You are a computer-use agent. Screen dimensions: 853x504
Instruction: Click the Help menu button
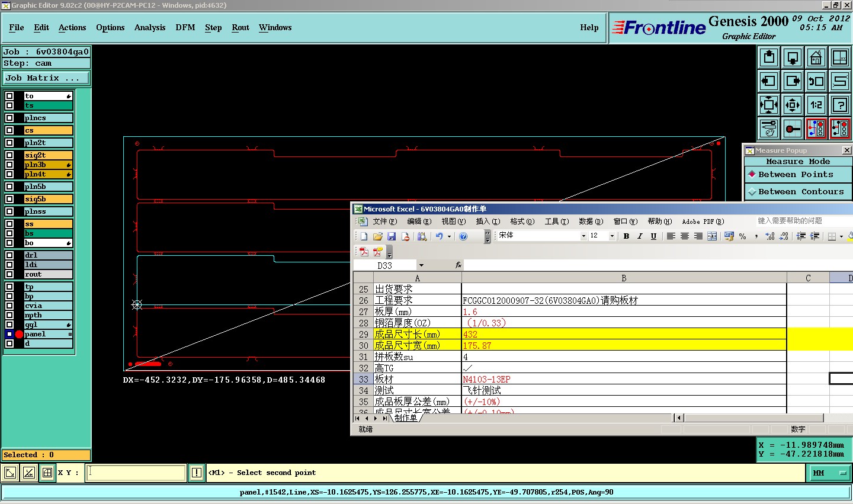point(589,28)
